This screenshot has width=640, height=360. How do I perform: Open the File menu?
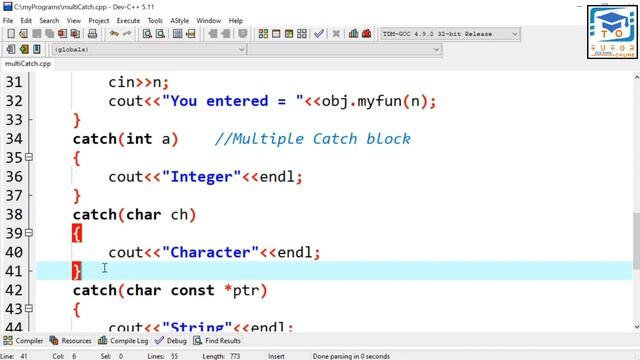pyautogui.click(x=8, y=20)
